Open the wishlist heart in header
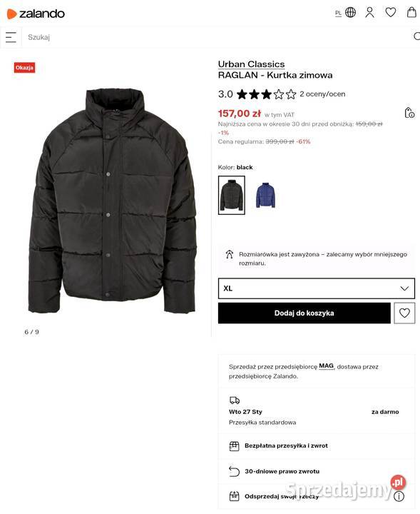The height and width of the screenshot is (514, 420). point(391,12)
